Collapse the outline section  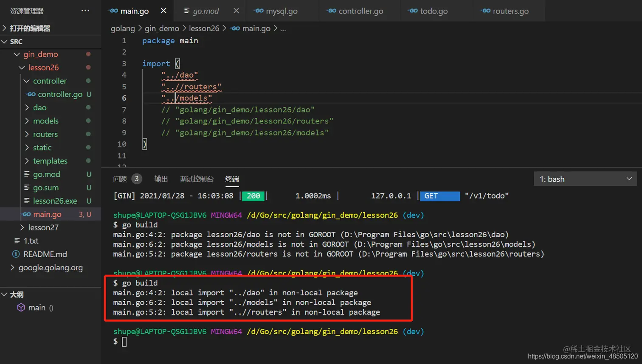51,294
